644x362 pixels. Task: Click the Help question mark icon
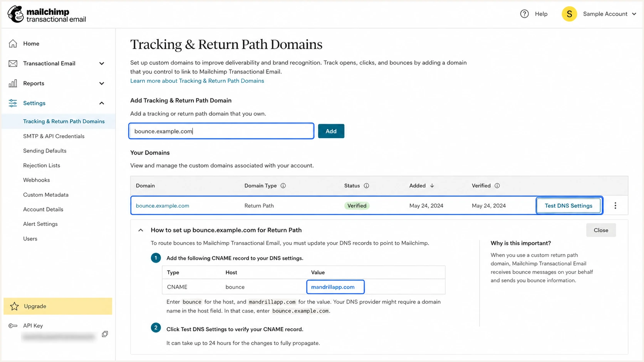pos(524,14)
